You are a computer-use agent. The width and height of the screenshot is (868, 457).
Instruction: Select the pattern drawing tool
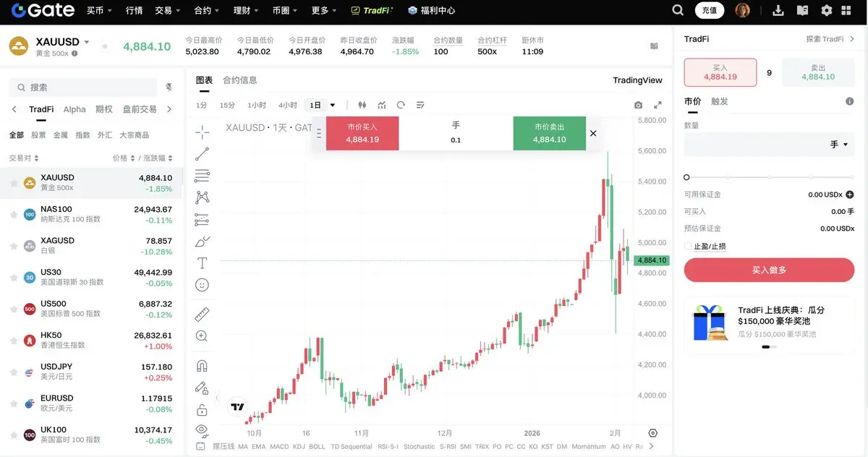203,197
